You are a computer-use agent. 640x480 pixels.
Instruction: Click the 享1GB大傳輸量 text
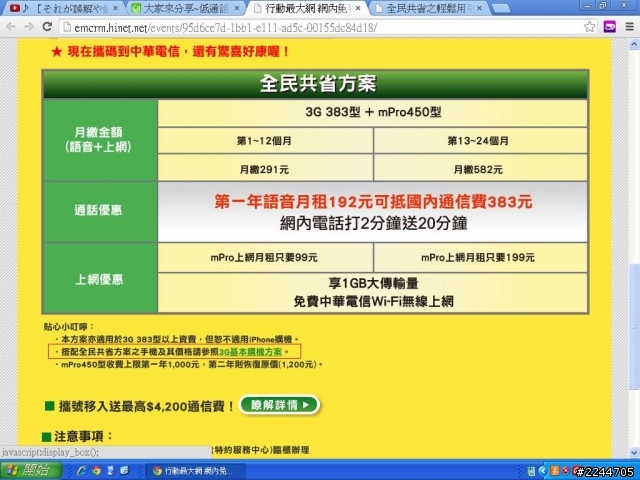[373, 283]
